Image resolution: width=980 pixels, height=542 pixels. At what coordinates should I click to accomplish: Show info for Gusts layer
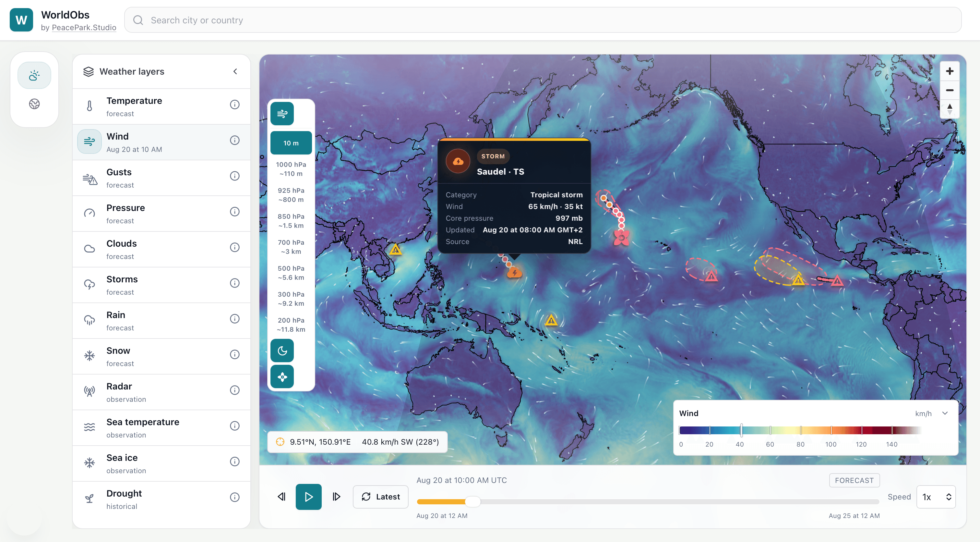[235, 176]
